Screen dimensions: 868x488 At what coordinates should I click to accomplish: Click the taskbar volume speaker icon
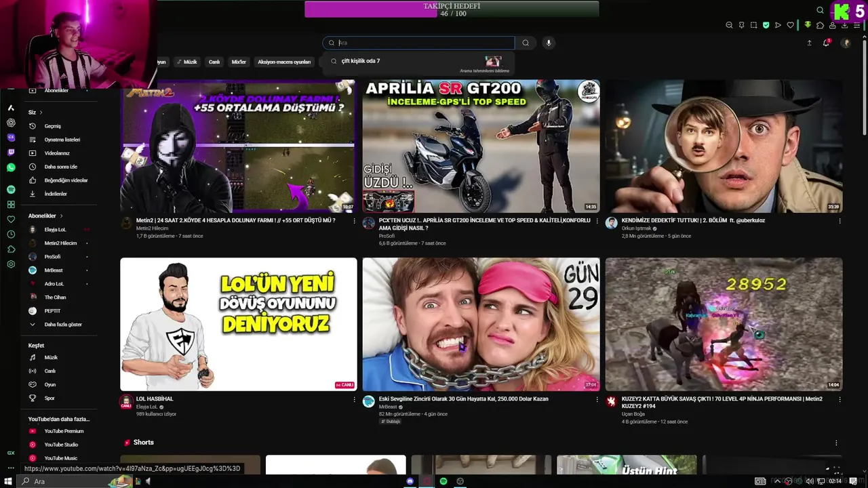pos(810,481)
